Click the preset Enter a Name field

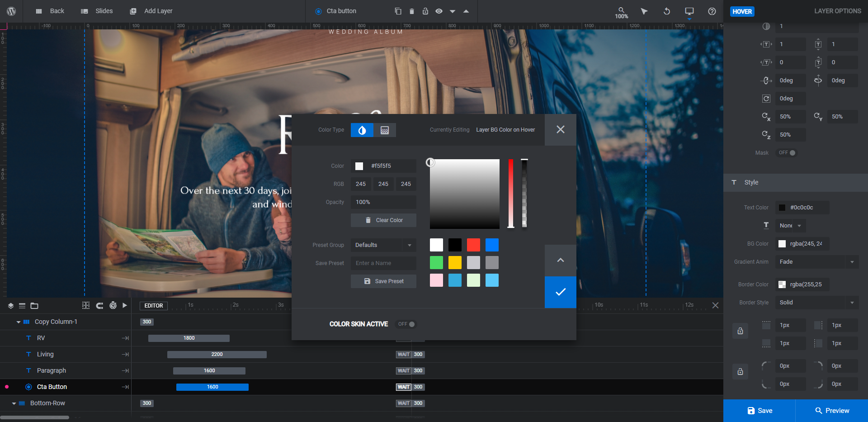point(383,263)
